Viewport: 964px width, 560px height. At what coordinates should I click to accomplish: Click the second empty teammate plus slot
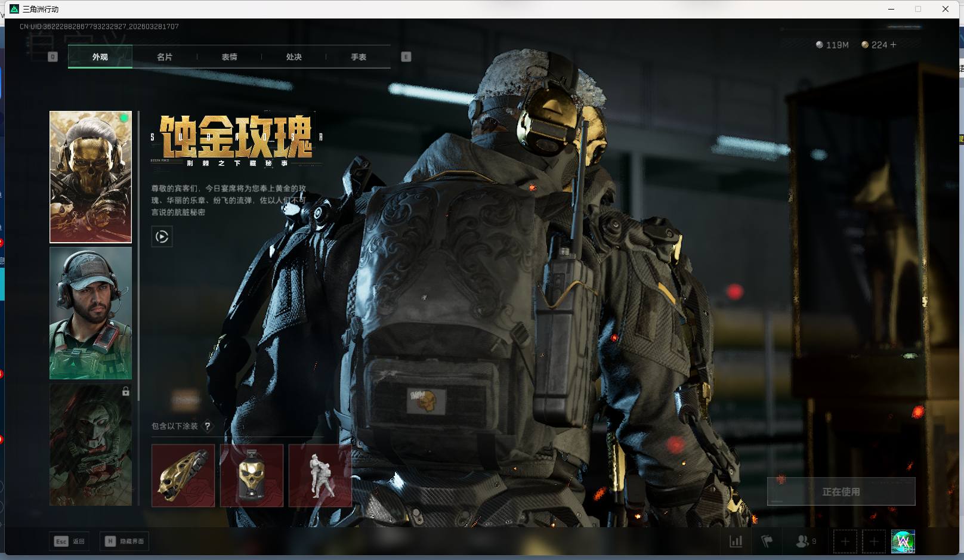click(x=873, y=542)
